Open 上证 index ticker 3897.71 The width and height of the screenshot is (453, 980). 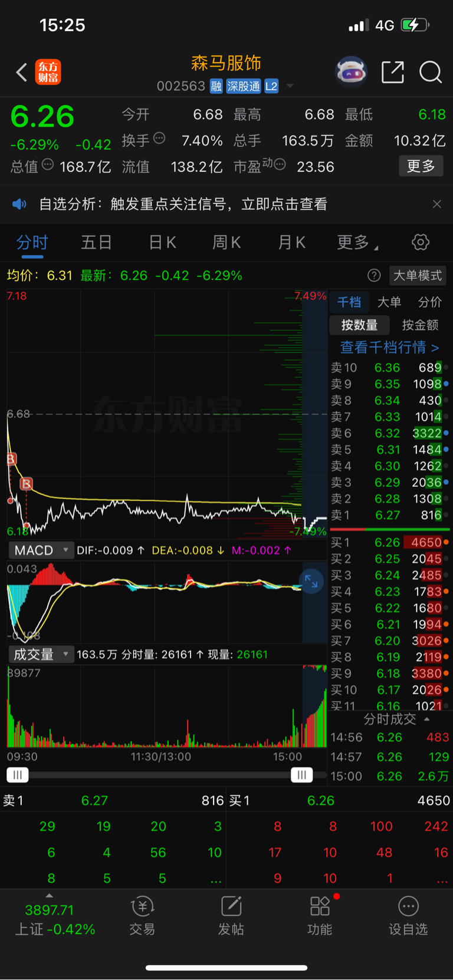coord(55,920)
